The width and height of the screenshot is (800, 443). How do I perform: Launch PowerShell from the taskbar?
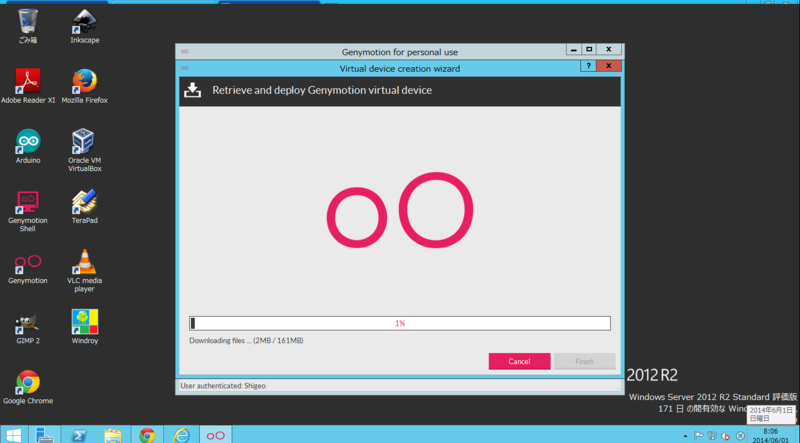79,435
